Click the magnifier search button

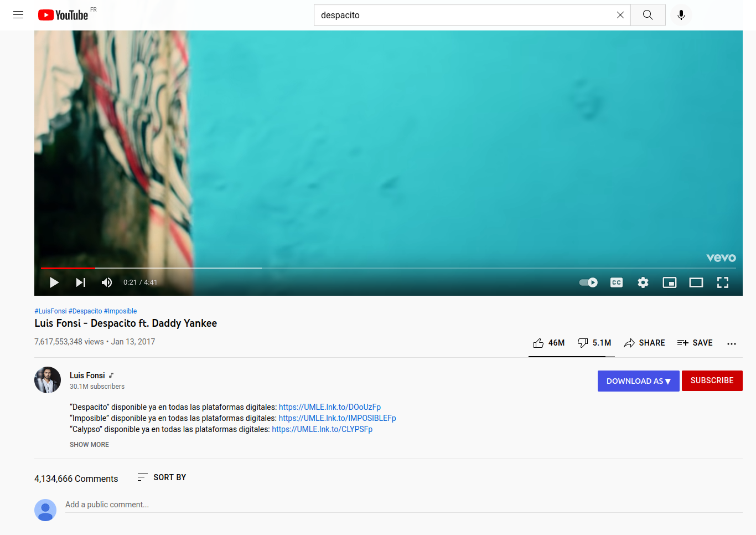pyautogui.click(x=648, y=15)
